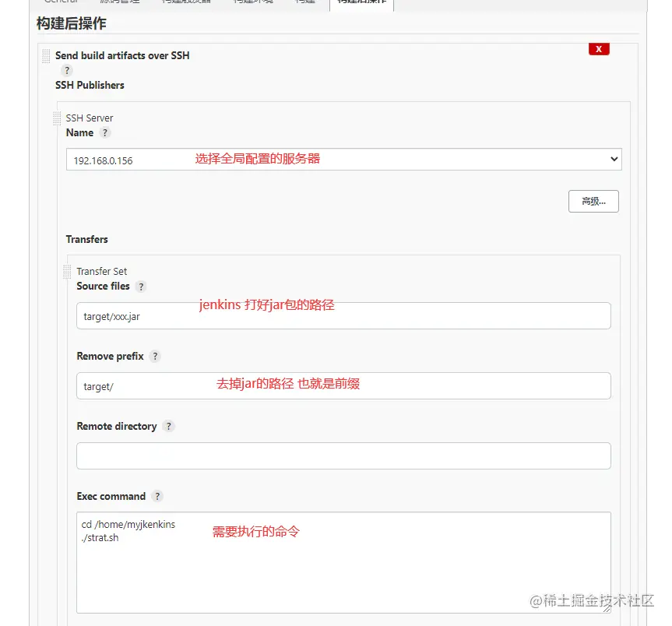Open help icon next to Exec command
This screenshot has height=626, width=672.
(157, 496)
